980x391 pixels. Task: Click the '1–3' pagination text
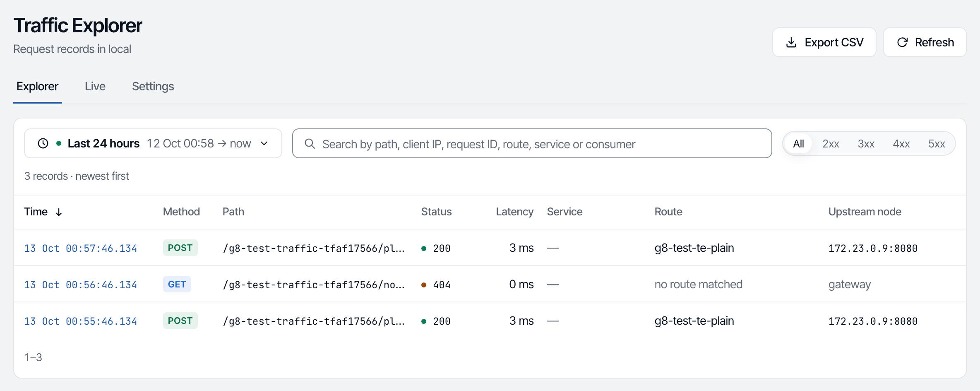[33, 357]
